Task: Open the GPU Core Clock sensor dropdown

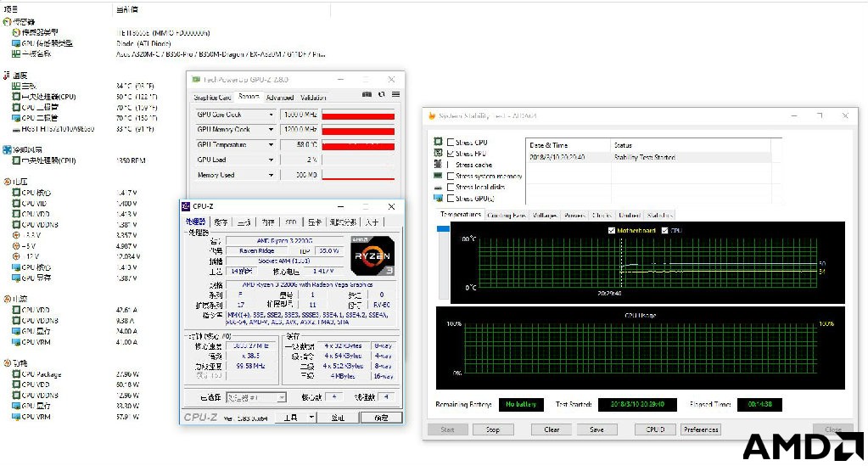Action: click(271, 115)
